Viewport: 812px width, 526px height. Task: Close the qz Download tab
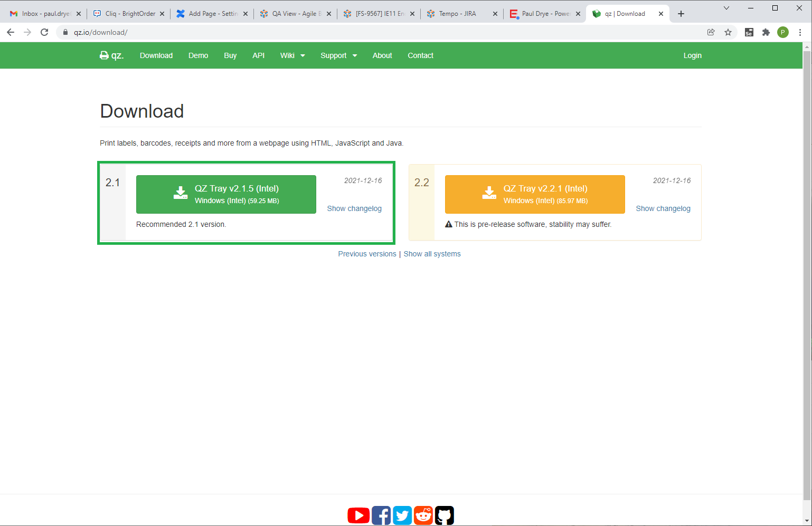pos(661,14)
